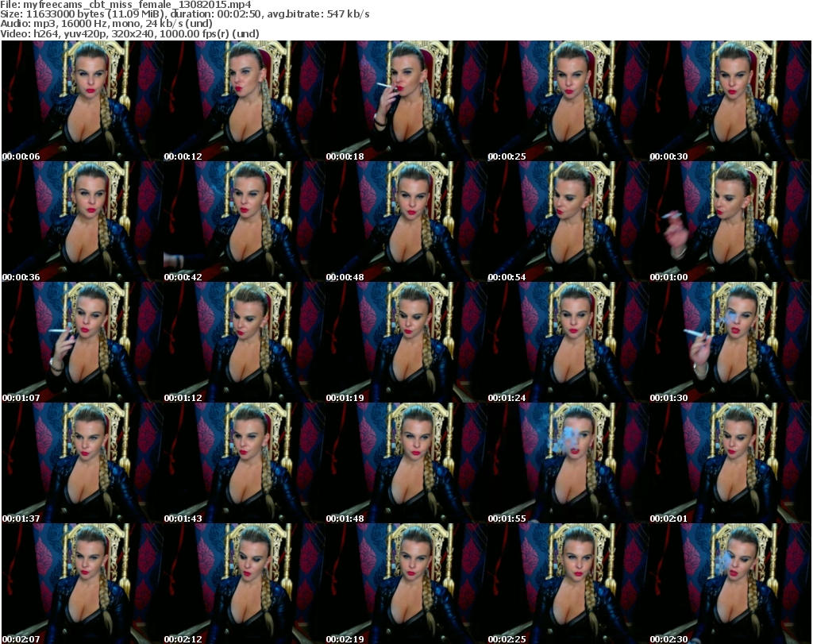Select the frame at 00:00:25
813x644 pixels.
pyautogui.click(x=568, y=101)
